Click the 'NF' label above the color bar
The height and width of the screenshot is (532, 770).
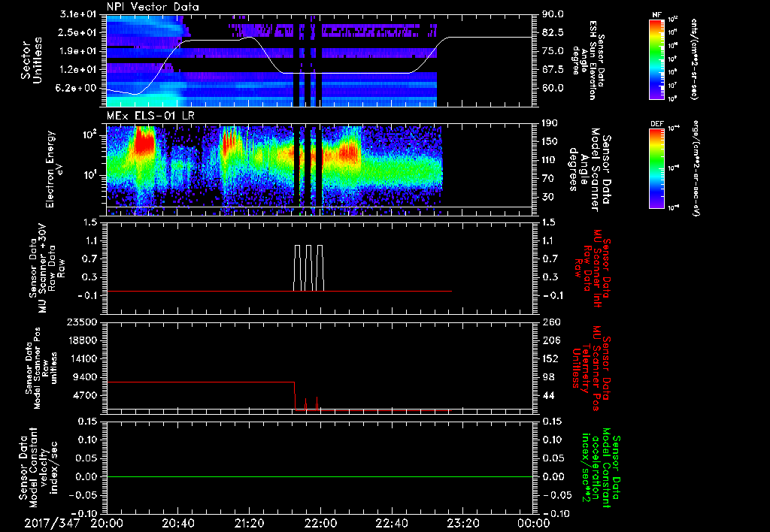click(x=656, y=15)
